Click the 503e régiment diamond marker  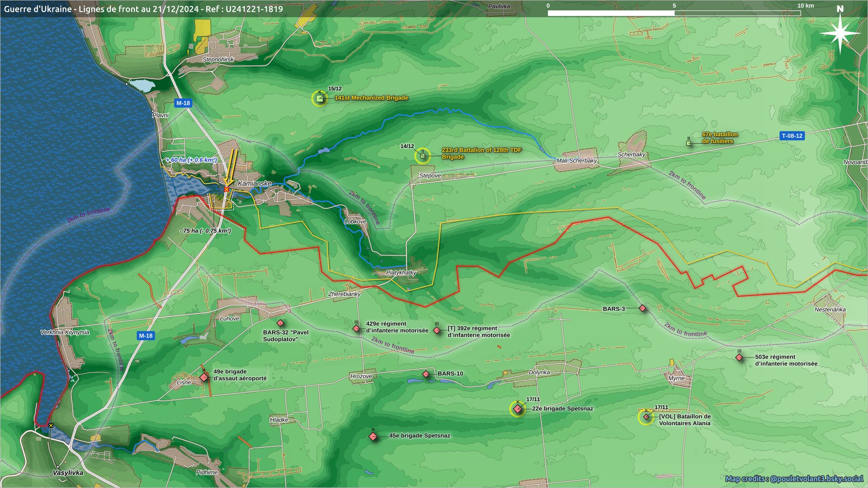tap(739, 357)
